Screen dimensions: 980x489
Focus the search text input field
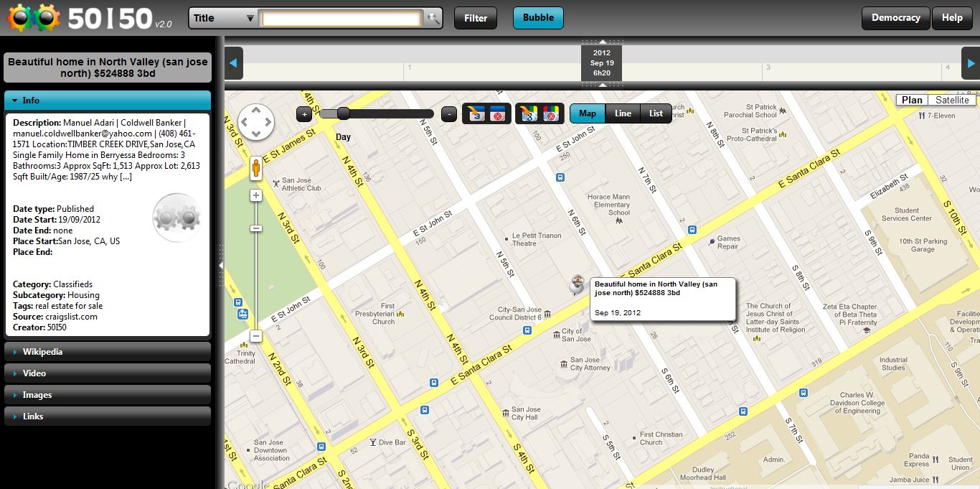[x=341, y=18]
